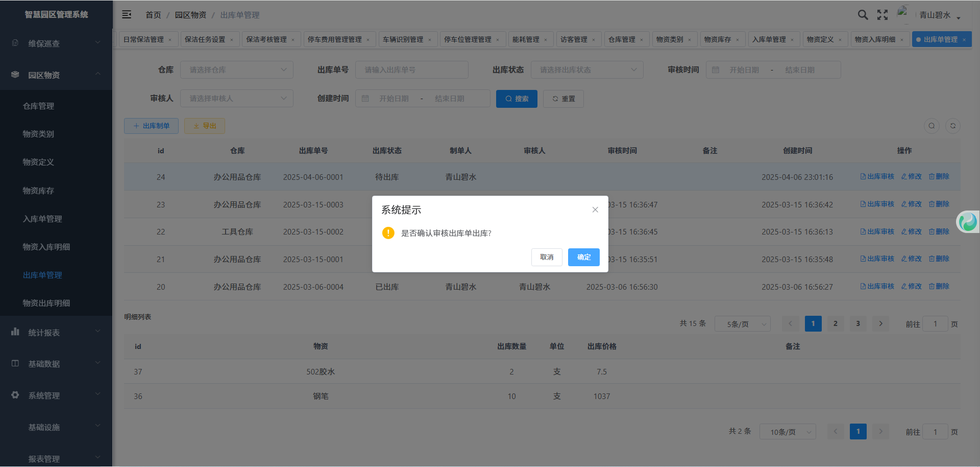Open the 仓库 selection dropdown
This screenshot has width=980, height=467.
237,70
